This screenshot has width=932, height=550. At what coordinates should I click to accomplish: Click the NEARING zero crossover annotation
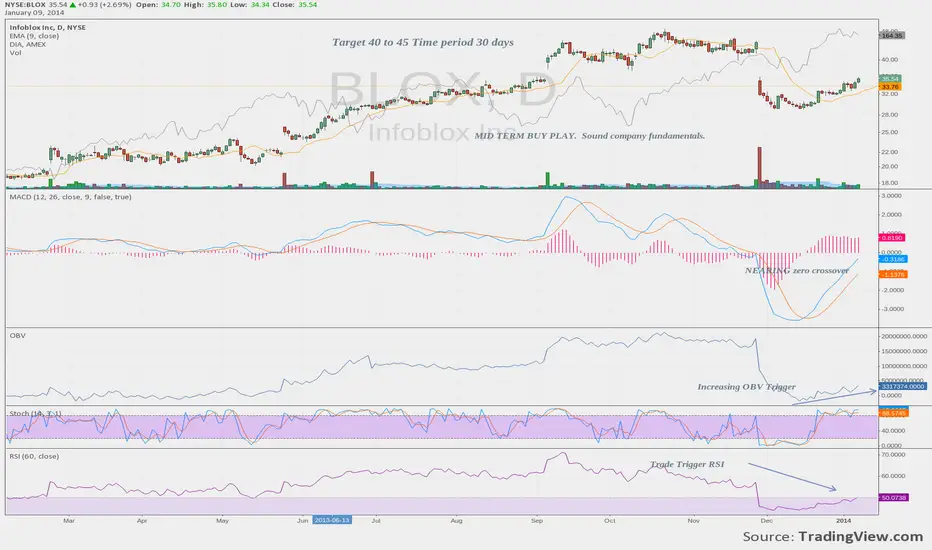796,271
